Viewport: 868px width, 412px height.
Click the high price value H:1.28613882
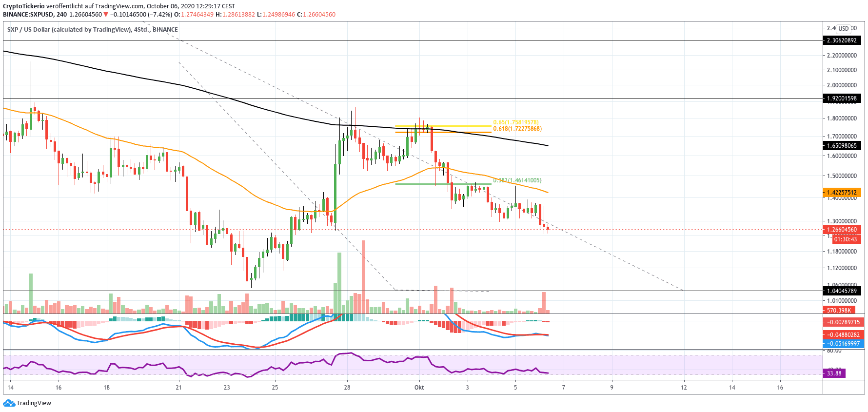click(235, 15)
